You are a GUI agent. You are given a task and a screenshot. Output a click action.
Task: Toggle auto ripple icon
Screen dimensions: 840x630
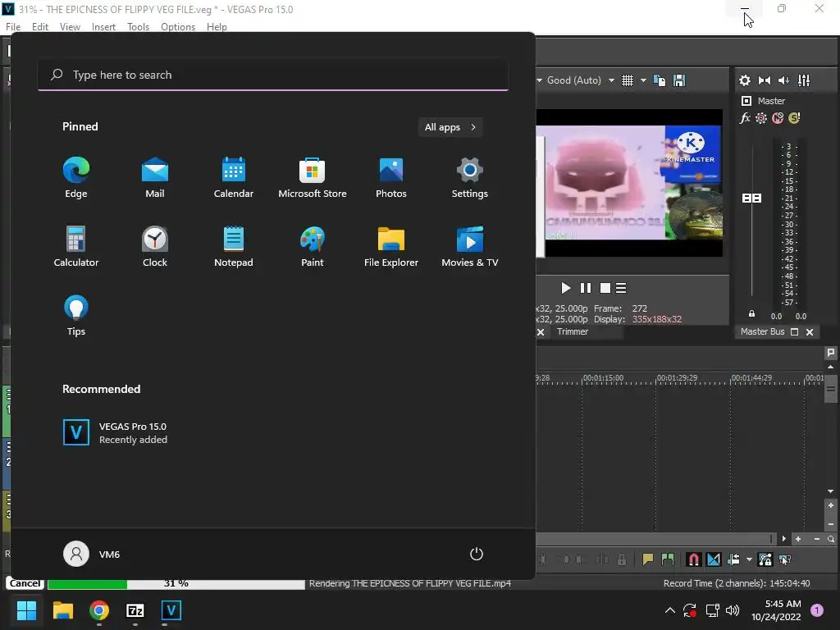pos(733,559)
